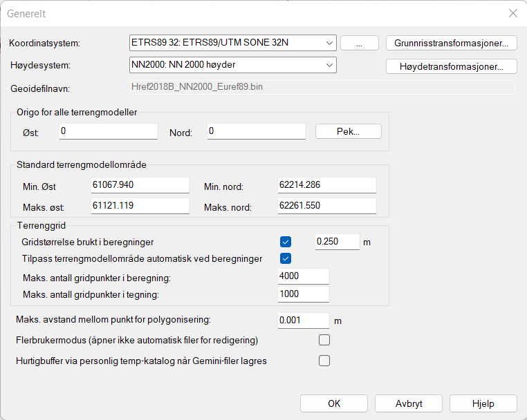Screen dimensions: 527x420
Task: Click the ellipsis browse button beside Koordinatsystem
Action: coord(359,43)
